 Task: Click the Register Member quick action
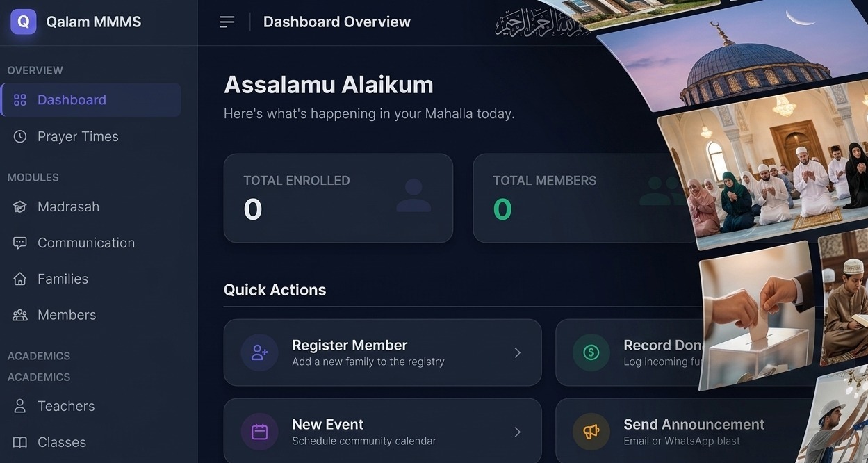coord(382,352)
